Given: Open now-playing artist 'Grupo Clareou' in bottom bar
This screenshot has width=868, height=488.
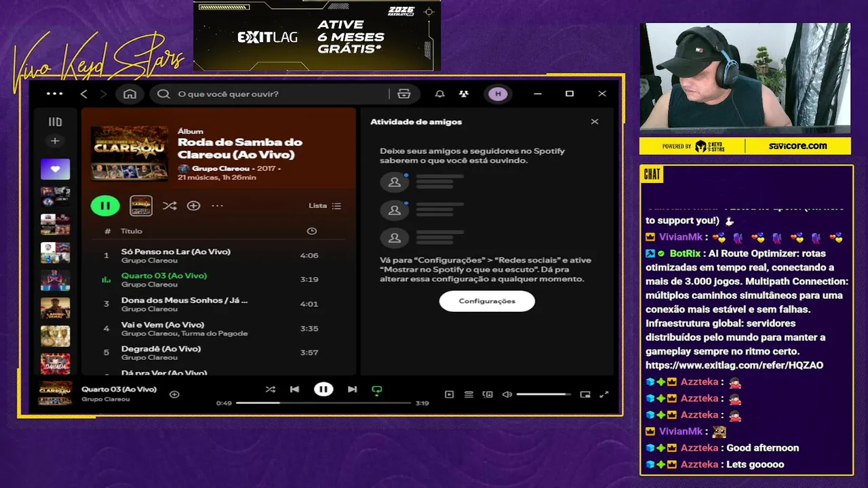Looking at the screenshot, I should 105,399.
